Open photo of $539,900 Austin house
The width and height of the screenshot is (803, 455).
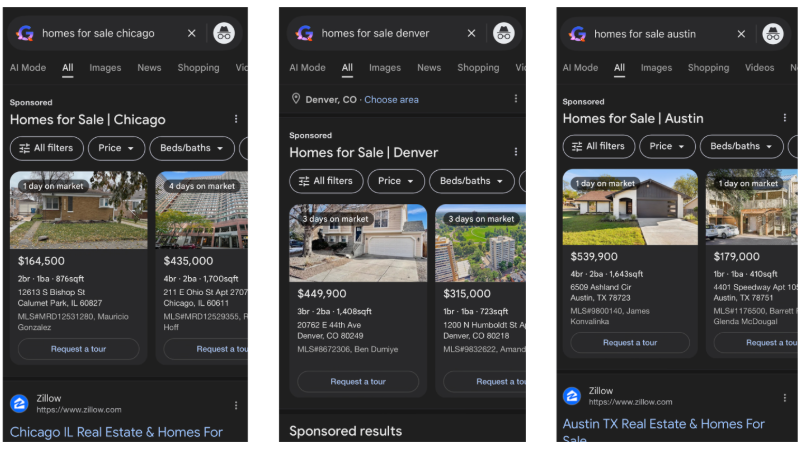coord(630,207)
